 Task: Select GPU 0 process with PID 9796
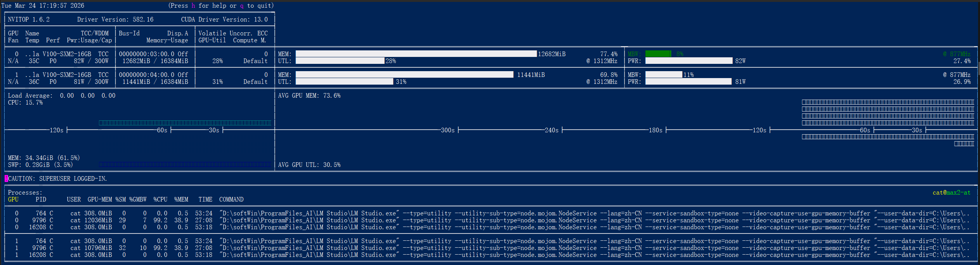tap(42, 220)
